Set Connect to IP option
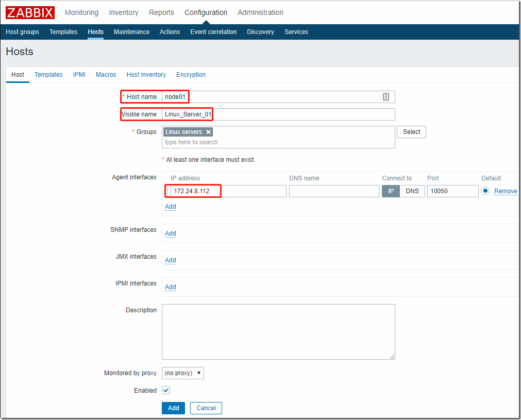521x420 pixels. coord(391,191)
